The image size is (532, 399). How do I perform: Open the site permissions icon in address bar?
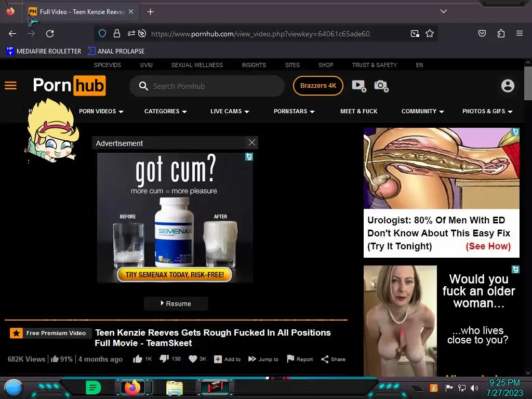tap(131, 33)
